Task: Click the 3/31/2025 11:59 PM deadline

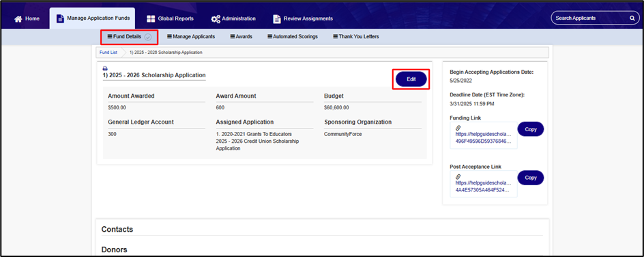Action: point(472,104)
